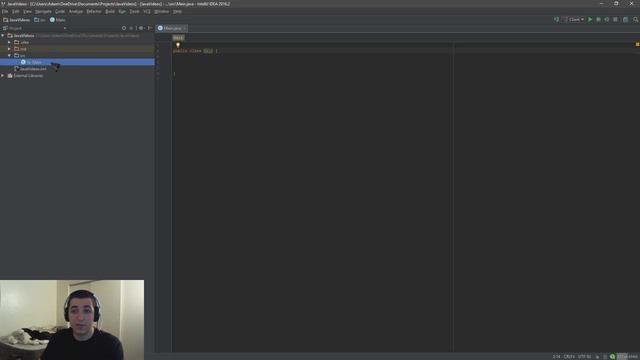Open the Window menu

coord(162,11)
